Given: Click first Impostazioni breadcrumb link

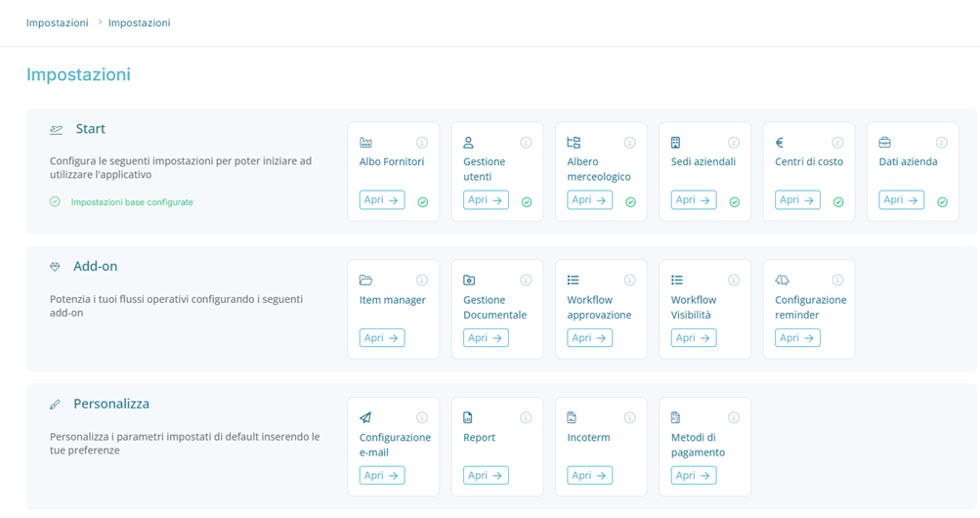Looking at the screenshot, I should [58, 22].
